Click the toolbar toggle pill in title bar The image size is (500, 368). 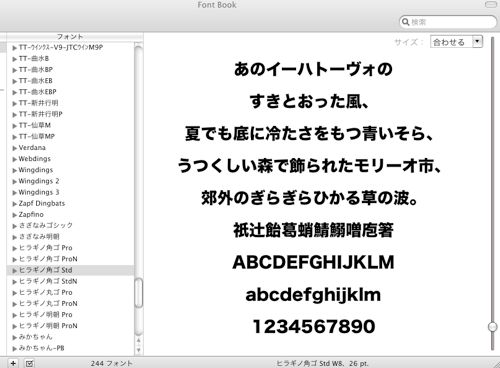491,4
